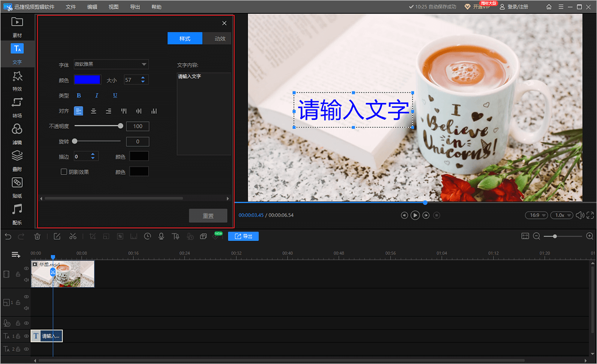Click the clock duration toolbar icon

tap(147, 236)
